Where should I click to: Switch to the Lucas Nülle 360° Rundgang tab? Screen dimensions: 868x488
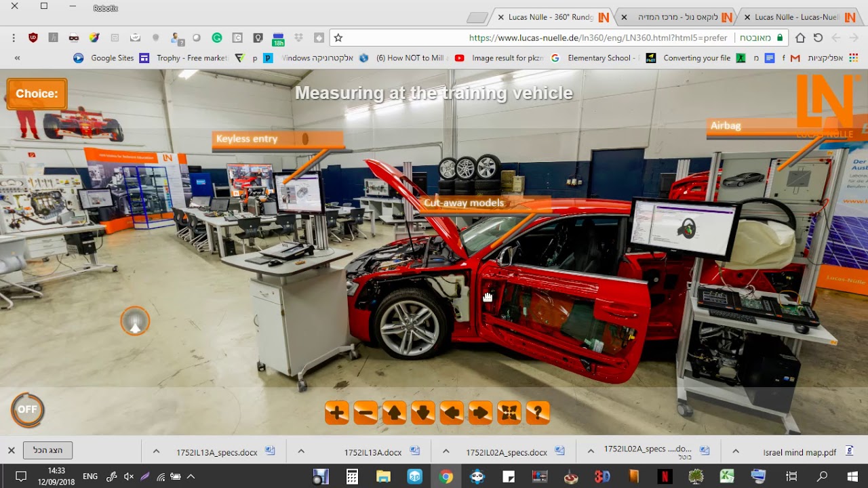[x=551, y=17]
